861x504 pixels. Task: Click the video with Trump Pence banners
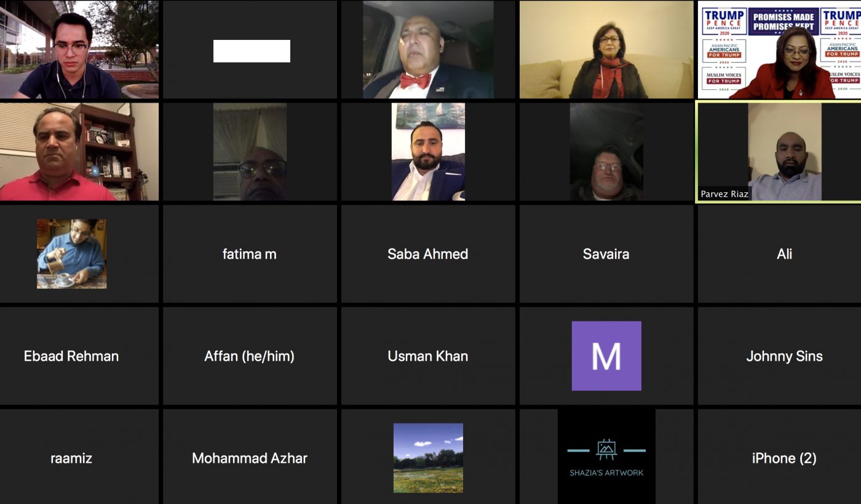coord(779,50)
